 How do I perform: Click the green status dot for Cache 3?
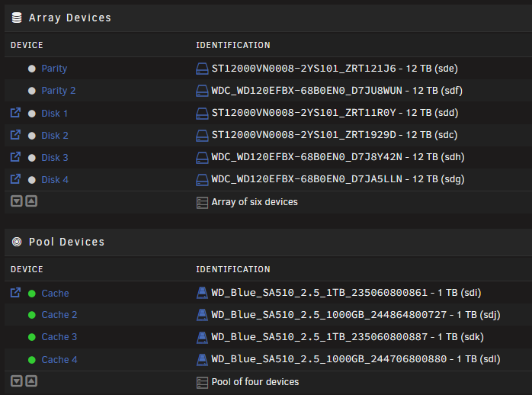[32, 337]
